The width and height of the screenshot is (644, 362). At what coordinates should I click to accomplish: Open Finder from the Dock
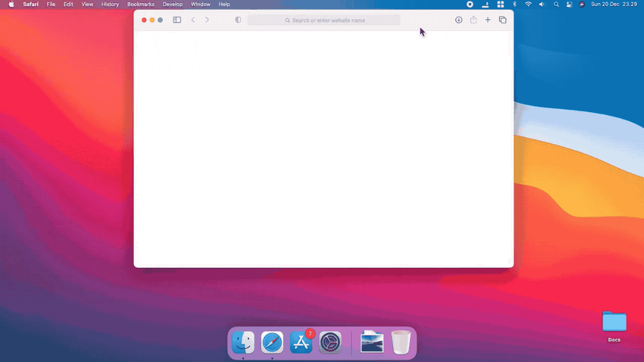point(243,342)
